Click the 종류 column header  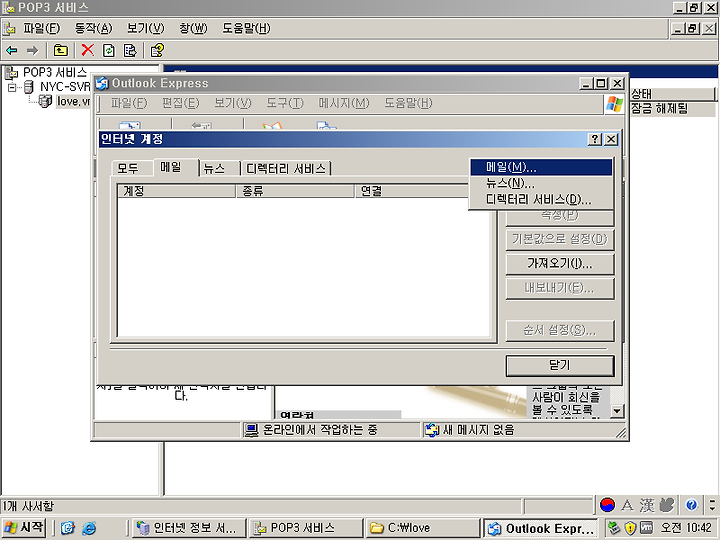[x=295, y=191]
